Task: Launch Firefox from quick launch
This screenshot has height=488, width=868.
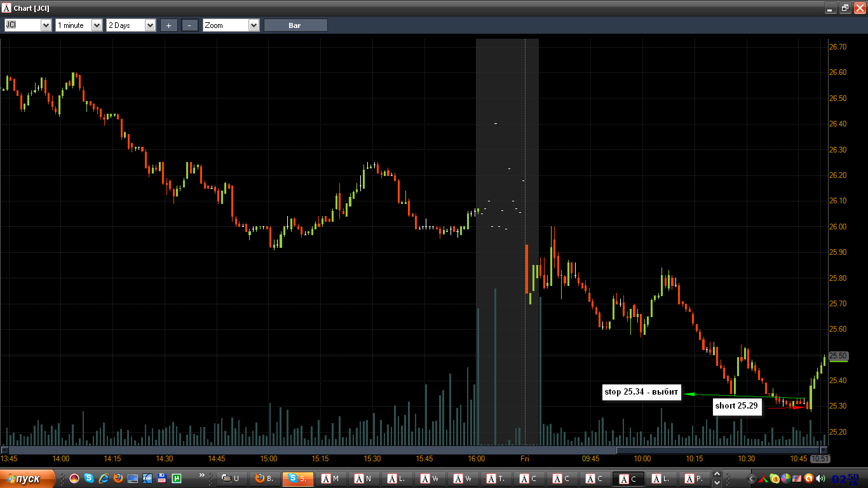Action: [118, 478]
